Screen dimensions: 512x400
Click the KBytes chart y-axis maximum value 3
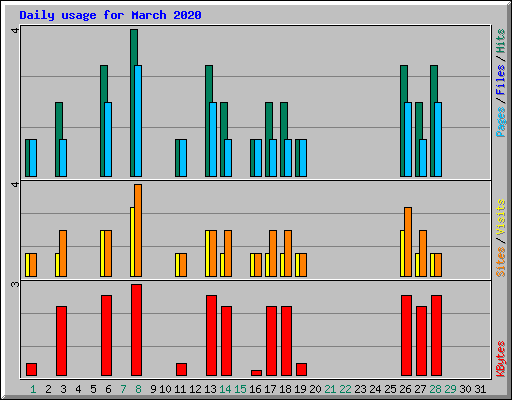click(x=15, y=284)
